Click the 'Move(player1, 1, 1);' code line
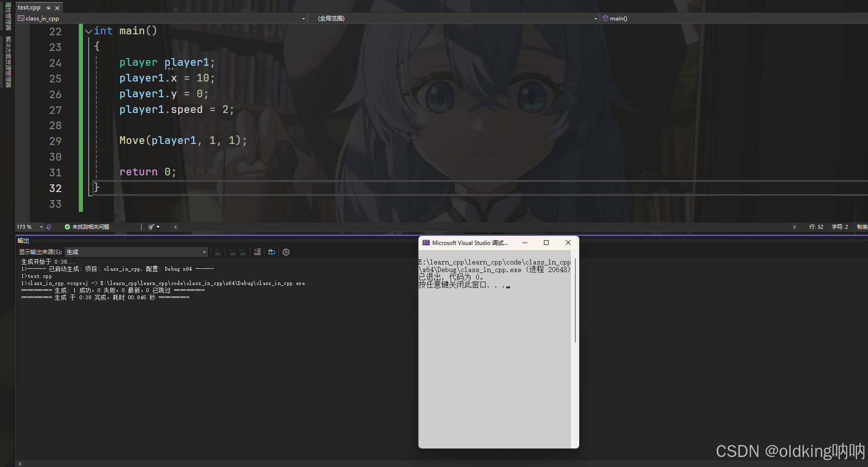 [183, 141]
